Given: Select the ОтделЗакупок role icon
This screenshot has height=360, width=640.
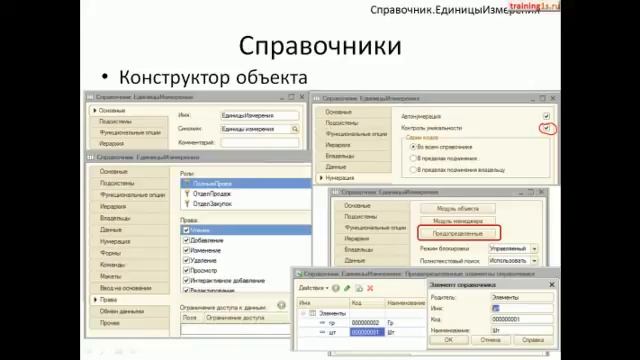Looking at the screenshot, I should [x=187, y=204].
